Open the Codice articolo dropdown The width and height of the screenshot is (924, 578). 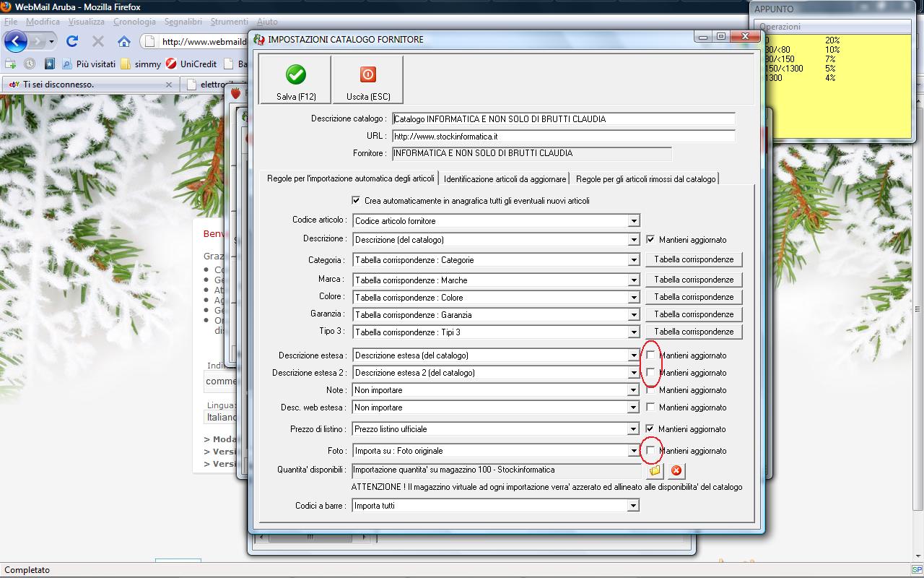[633, 221]
